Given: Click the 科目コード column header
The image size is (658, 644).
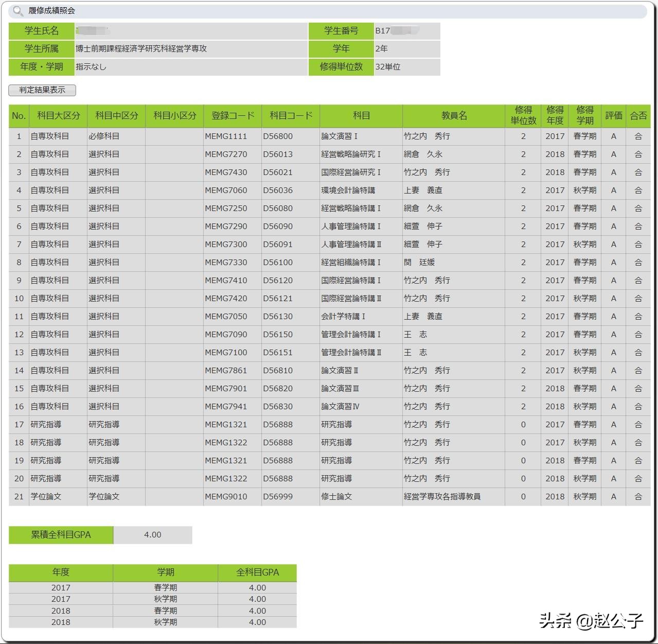Looking at the screenshot, I should point(291,116).
